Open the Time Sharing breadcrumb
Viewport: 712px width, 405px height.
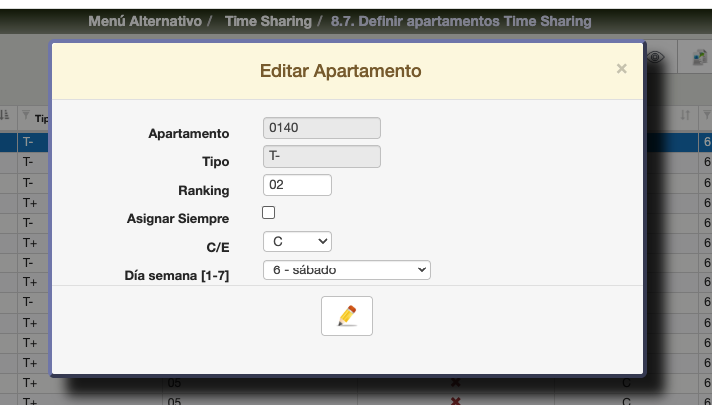click(267, 21)
